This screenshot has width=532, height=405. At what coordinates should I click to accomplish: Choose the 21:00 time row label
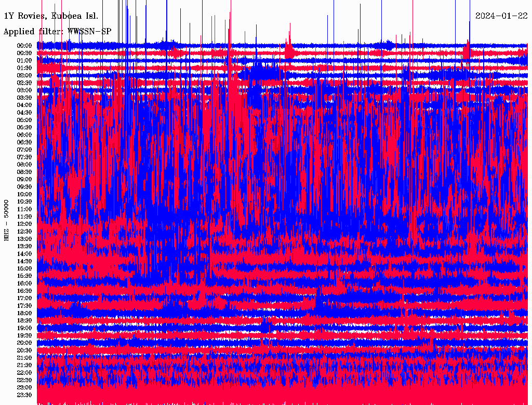[x=24, y=358]
